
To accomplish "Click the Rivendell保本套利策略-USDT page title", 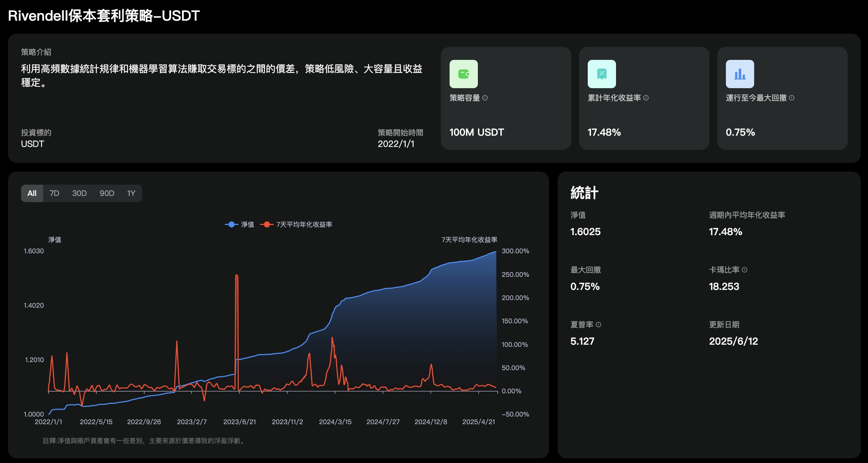I will 104,16.
